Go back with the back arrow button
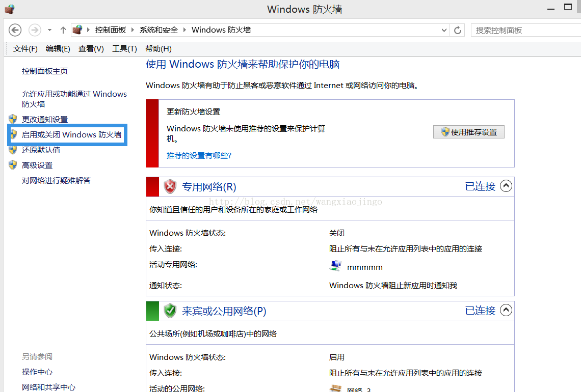 coord(15,30)
